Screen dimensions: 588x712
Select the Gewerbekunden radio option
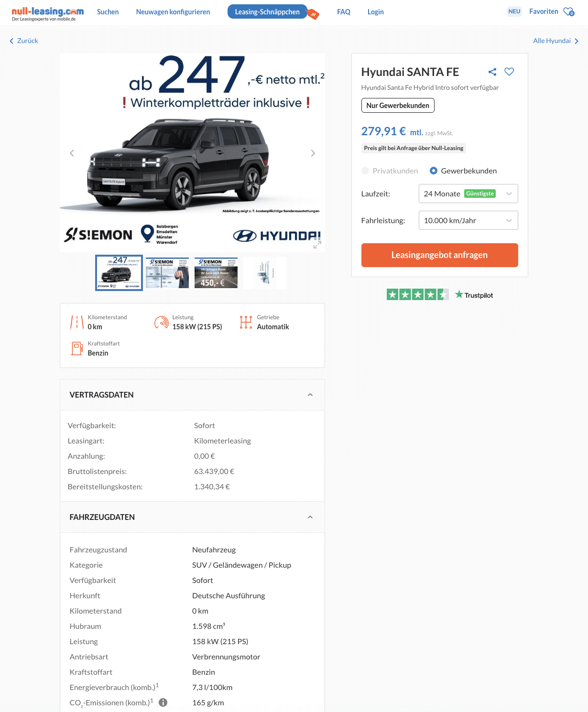(x=433, y=171)
